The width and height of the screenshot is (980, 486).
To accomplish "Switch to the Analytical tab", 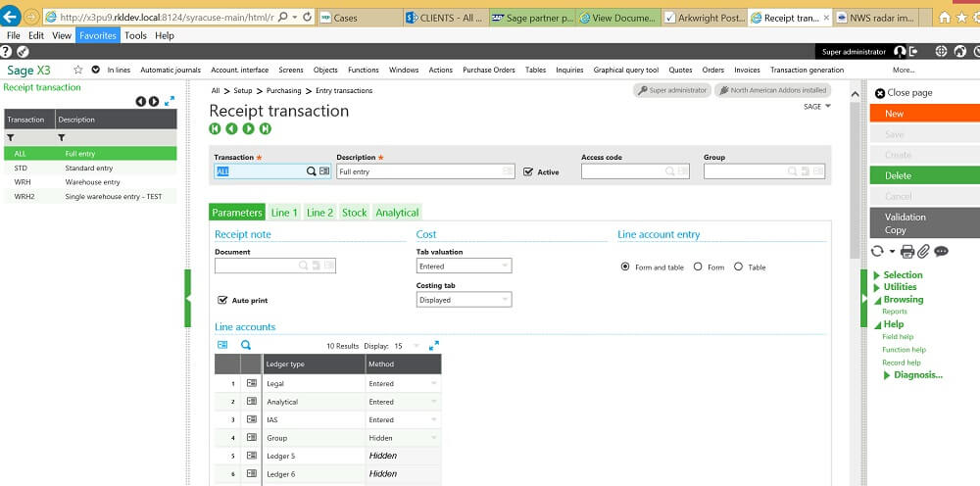I will tap(398, 213).
